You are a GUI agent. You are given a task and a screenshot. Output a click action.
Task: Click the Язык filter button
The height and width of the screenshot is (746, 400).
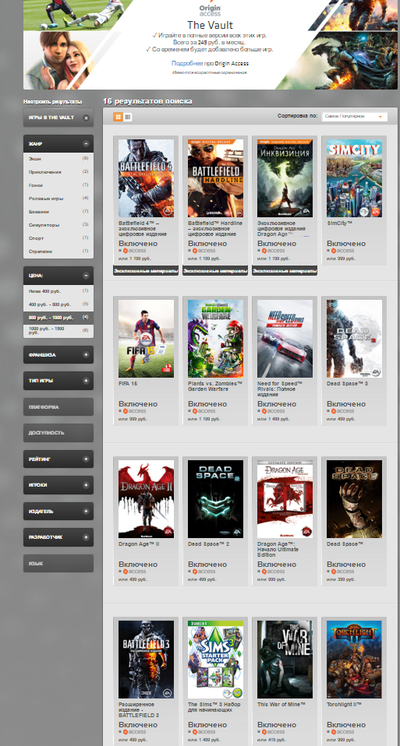click(58, 563)
